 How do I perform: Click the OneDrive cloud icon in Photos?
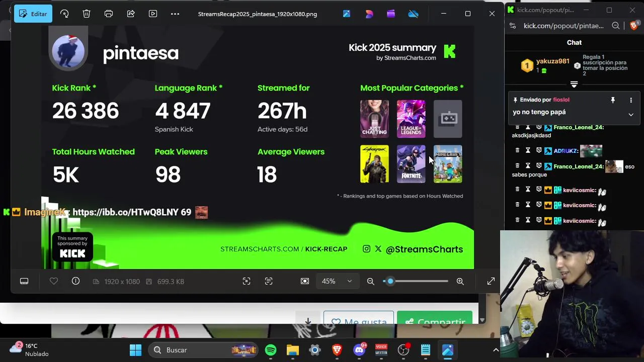[x=414, y=14]
